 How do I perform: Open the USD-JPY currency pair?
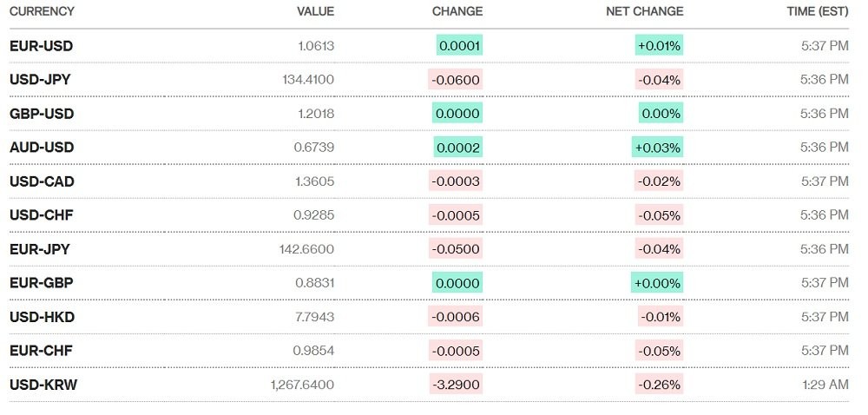(40, 79)
